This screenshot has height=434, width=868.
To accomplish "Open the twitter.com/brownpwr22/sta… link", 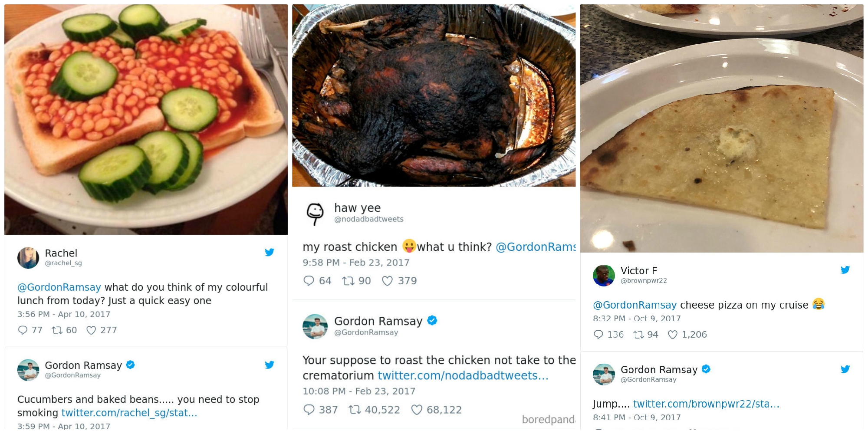I will click(x=706, y=404).
